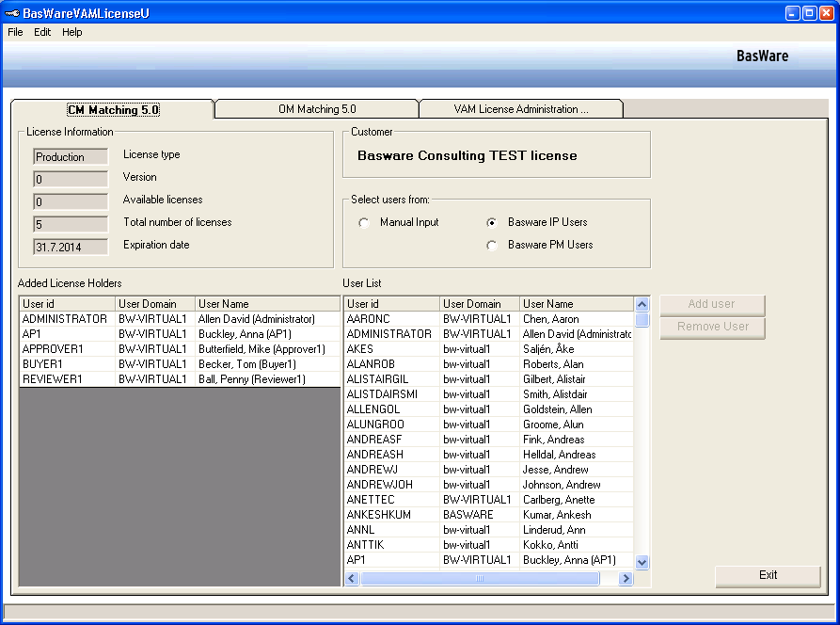Click the user list scroll right arrow
The height and width of the screenshot is (625, 840).
click(626, 578)
